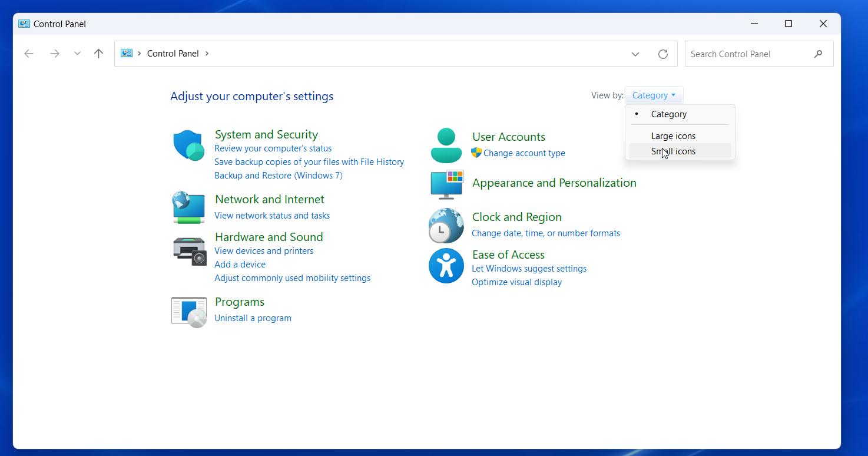The height and width of the screenshot is (456, 868).
Task: Collapse the View by Category dropdown
Action: [654, 95]
